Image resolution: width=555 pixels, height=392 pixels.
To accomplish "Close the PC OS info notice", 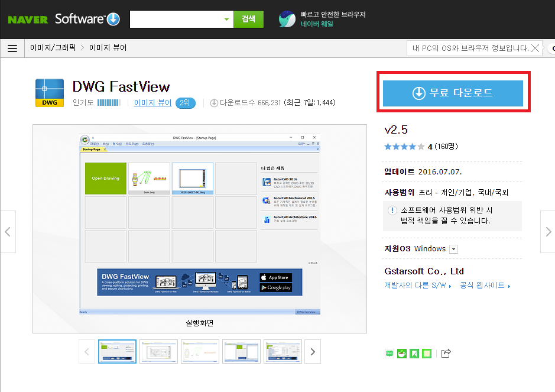I will [x=535, y=48].
